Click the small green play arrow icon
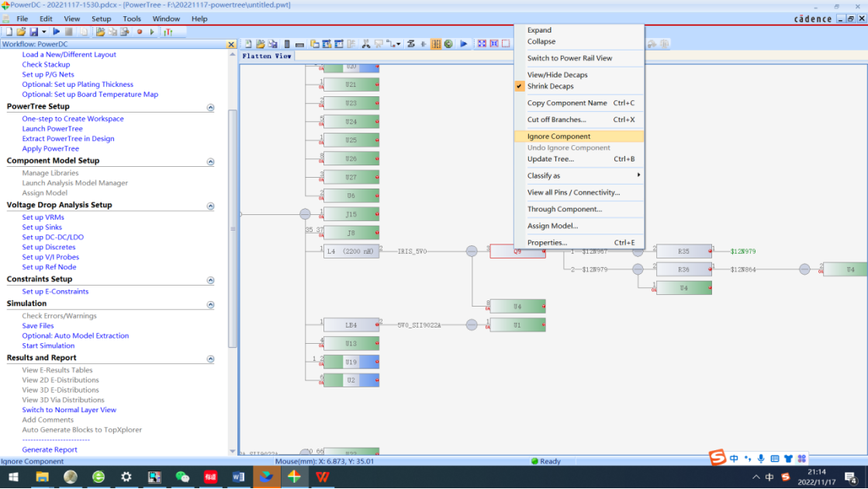 tap(152, 32)
